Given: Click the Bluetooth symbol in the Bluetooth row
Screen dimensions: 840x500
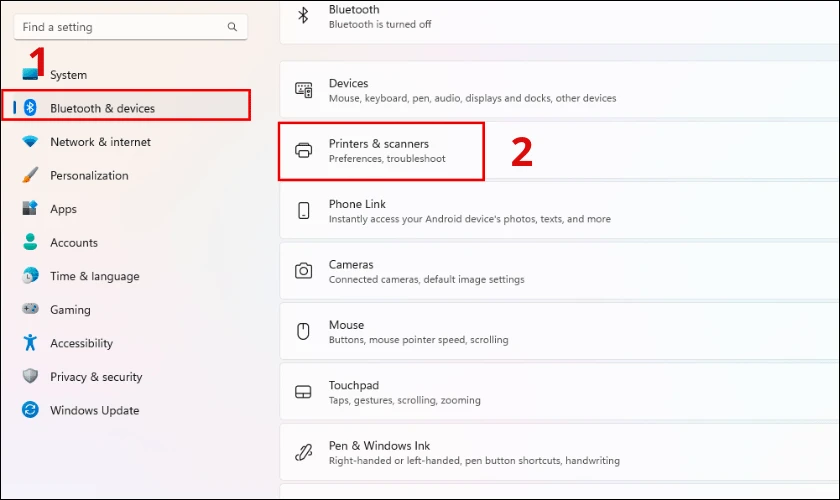Looking at the screenshot, I should pyautogui.click(x=303, y=15).
